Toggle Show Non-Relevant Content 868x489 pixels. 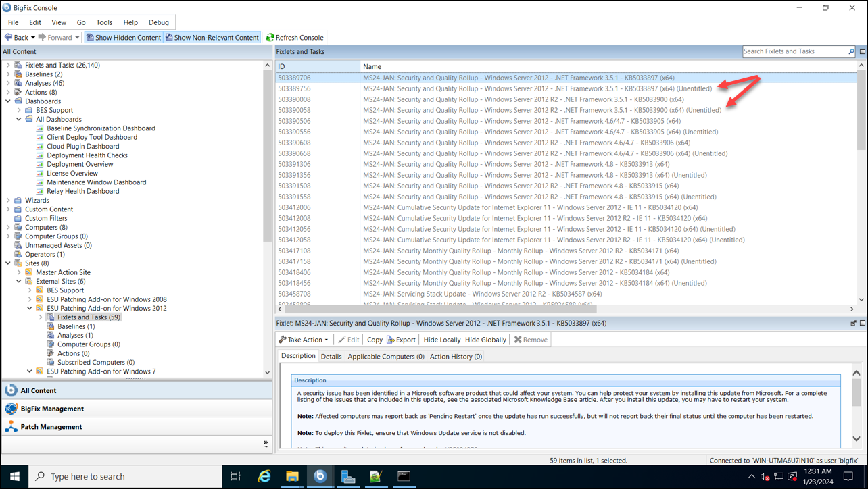[x=212, y=38]
